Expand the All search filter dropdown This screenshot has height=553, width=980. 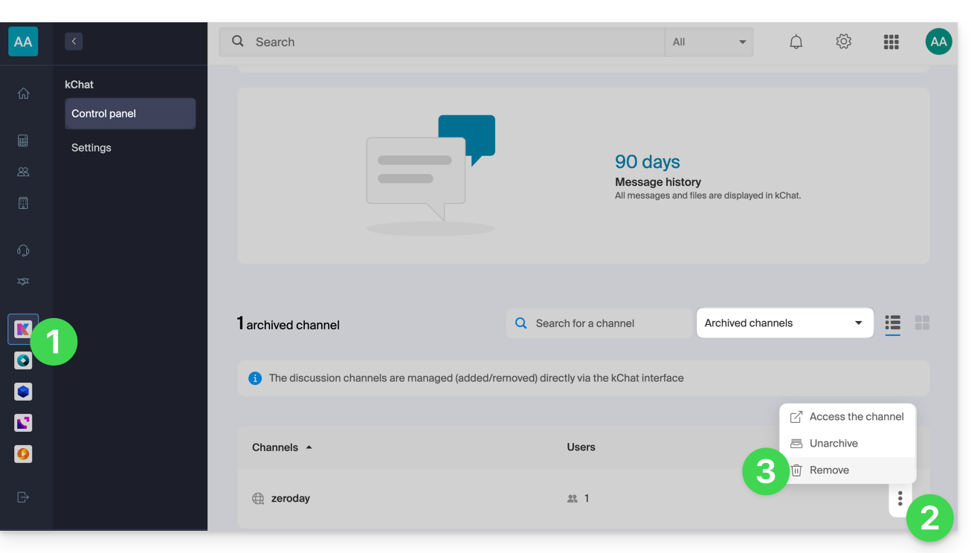point(709,42)
